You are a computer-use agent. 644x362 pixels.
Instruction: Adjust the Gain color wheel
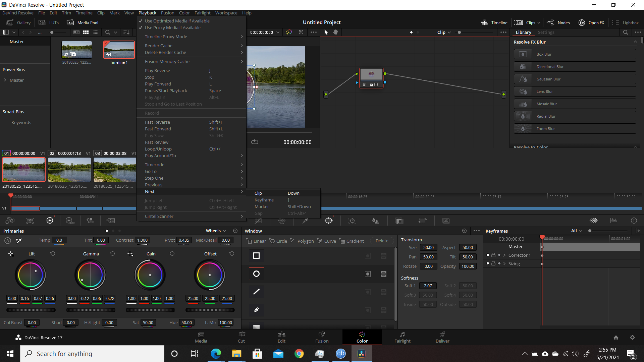point(150,275)
